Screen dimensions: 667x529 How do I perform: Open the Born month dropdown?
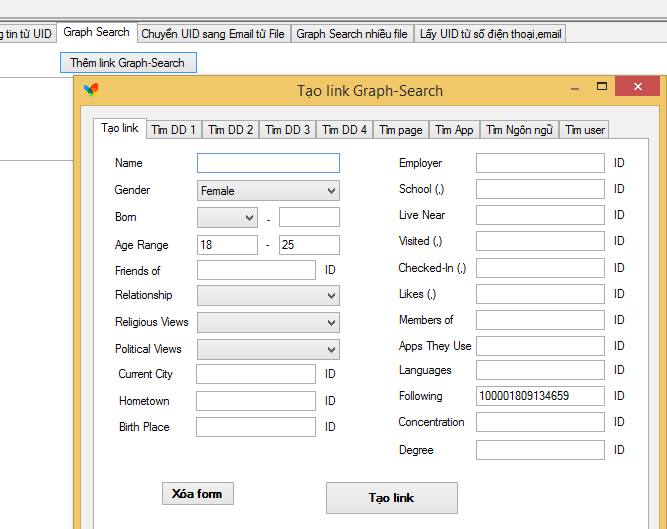227,217
